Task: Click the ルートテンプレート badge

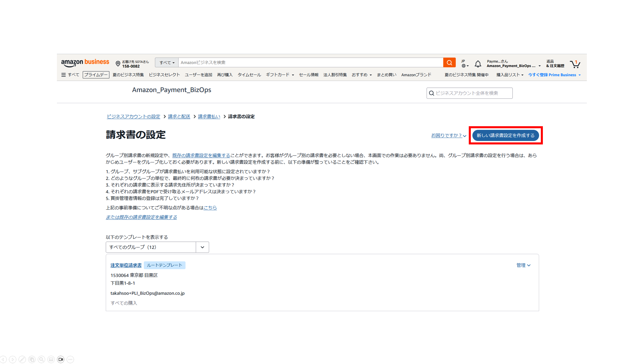Action: tap(165, 265)
